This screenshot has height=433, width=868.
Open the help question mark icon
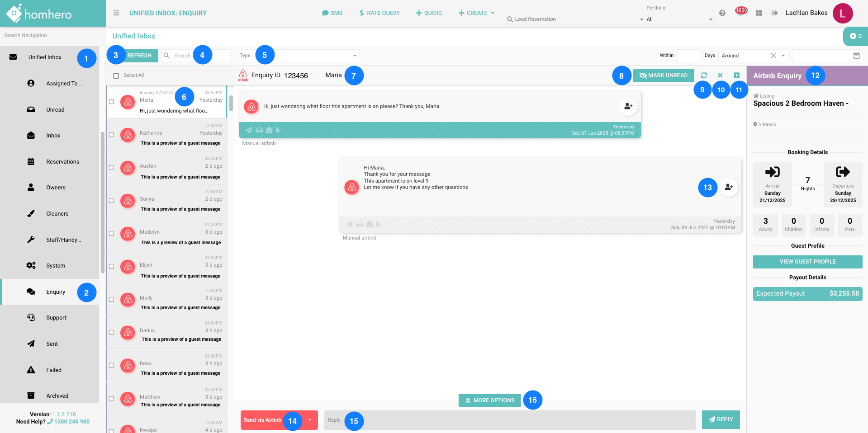click(x=722, y=13)
